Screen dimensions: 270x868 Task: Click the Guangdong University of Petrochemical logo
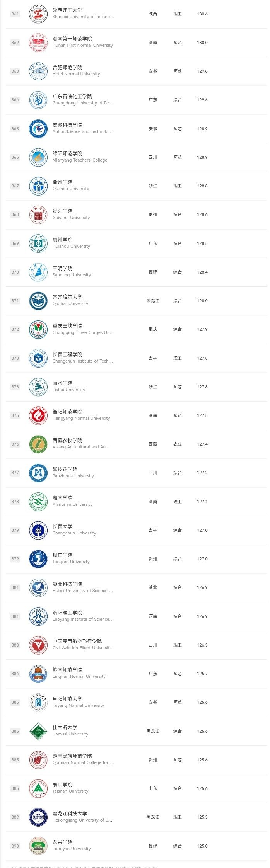(x=38, y=100)
